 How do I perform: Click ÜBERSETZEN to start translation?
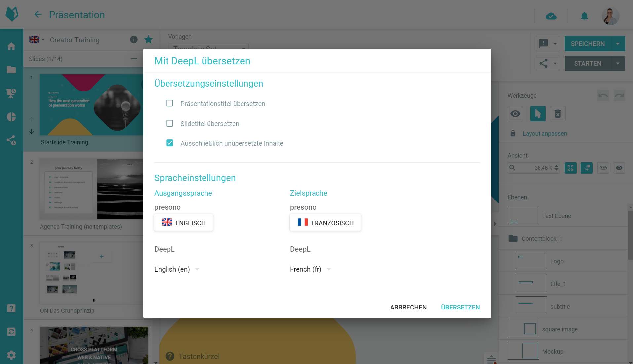coord(461,307)
